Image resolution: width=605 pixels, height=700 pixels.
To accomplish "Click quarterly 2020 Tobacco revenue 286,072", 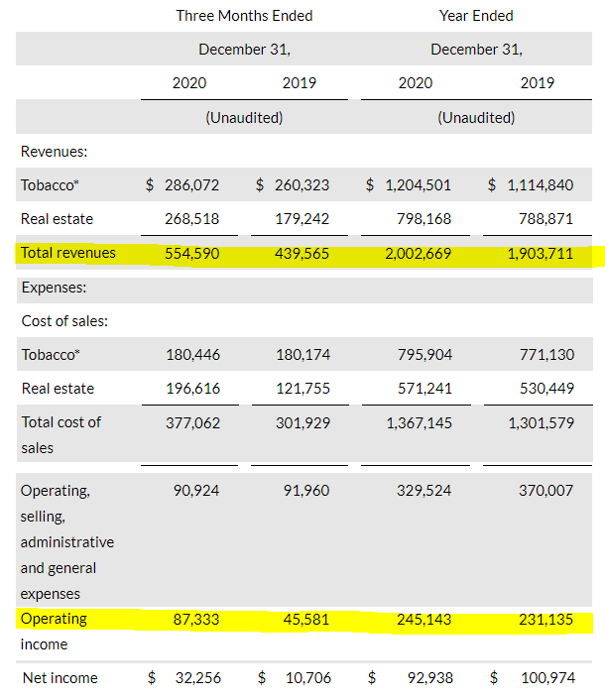I will [x=192, y=184].
